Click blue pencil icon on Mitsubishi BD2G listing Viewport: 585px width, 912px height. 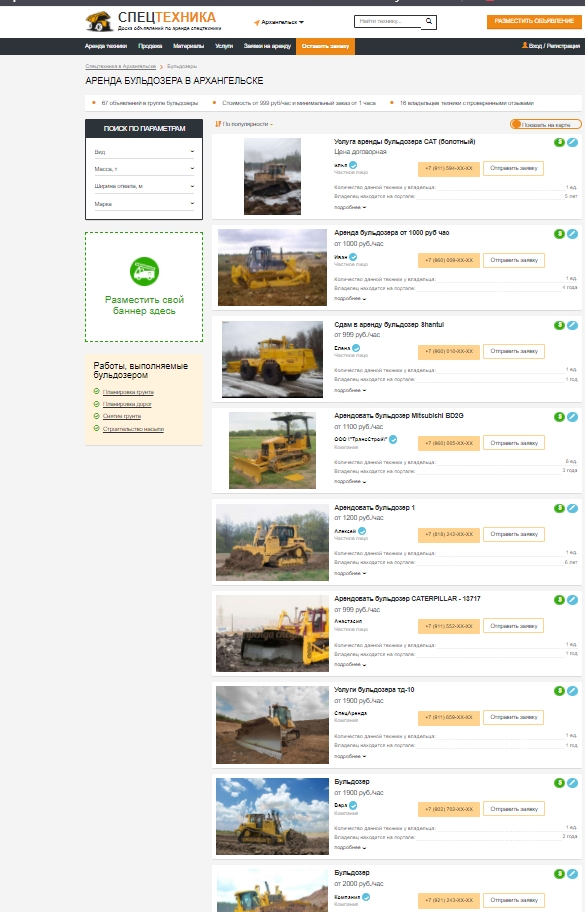[572, 416]
